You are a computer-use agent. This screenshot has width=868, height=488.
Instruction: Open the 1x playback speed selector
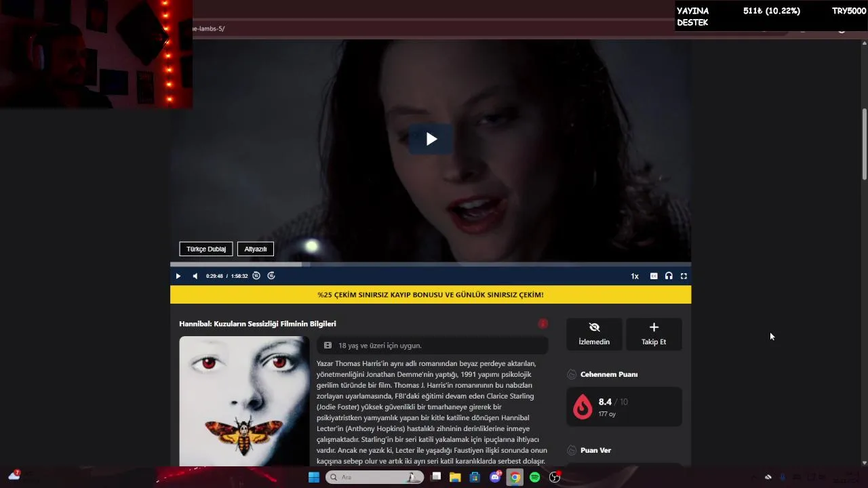tap(635, 276)
